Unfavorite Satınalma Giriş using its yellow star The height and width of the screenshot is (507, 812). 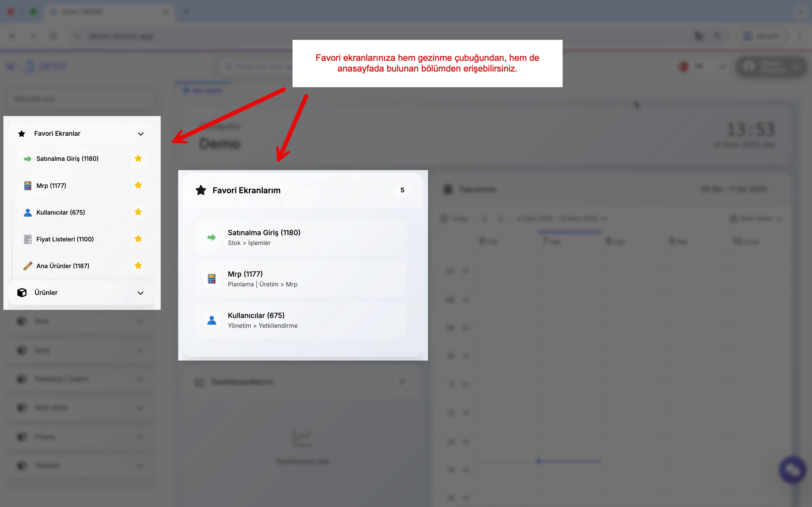coord(138,158)
